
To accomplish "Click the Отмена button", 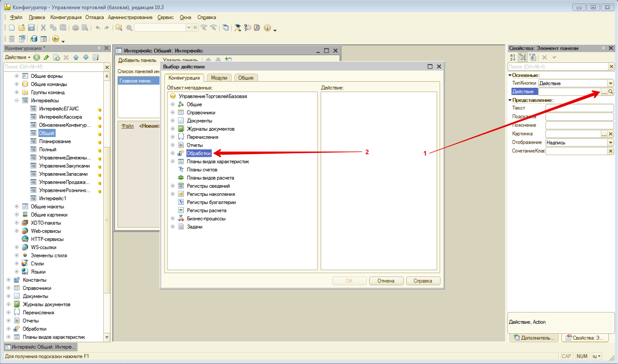I will pyautogui.click(x=386, y=281).
